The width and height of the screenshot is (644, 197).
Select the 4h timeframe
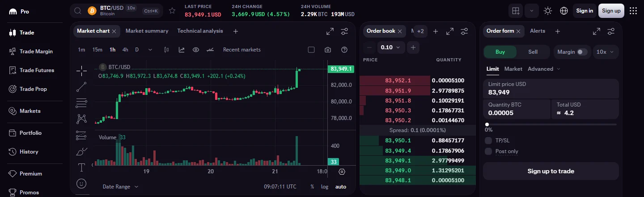125,50
